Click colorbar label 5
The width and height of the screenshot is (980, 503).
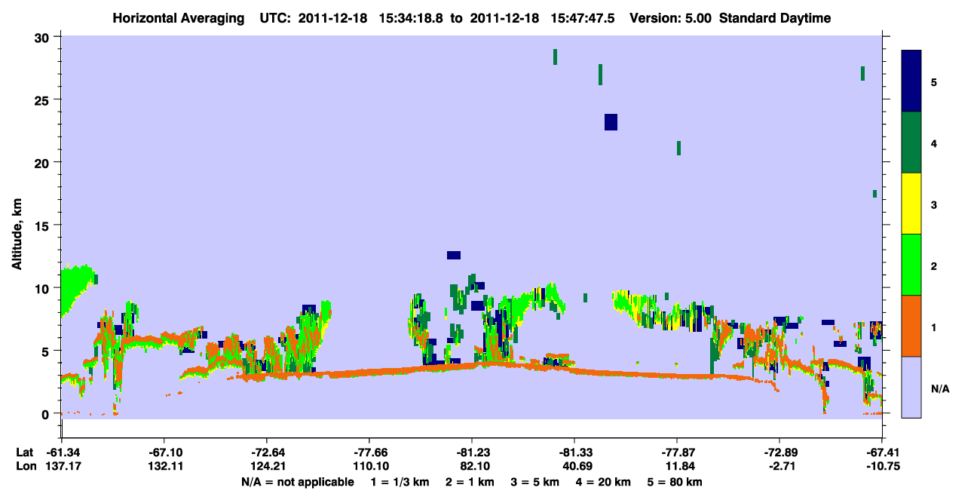click(x=934, y=81)
